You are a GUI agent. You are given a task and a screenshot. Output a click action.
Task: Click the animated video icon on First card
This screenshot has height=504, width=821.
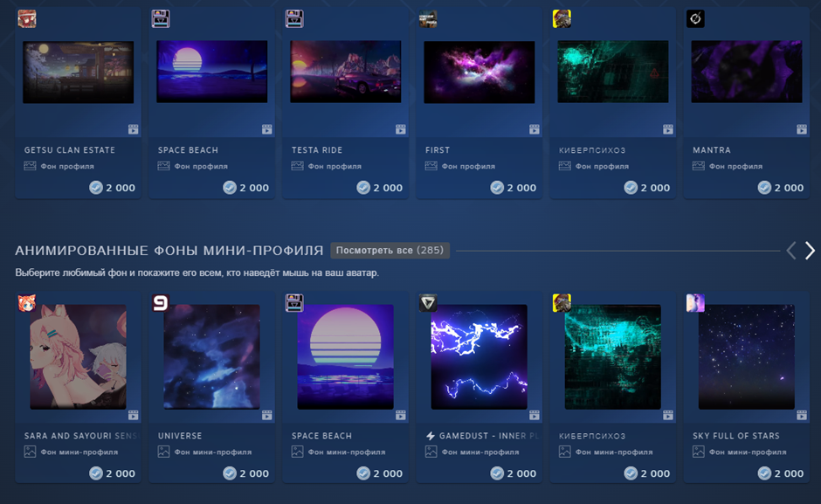[534, 129]
